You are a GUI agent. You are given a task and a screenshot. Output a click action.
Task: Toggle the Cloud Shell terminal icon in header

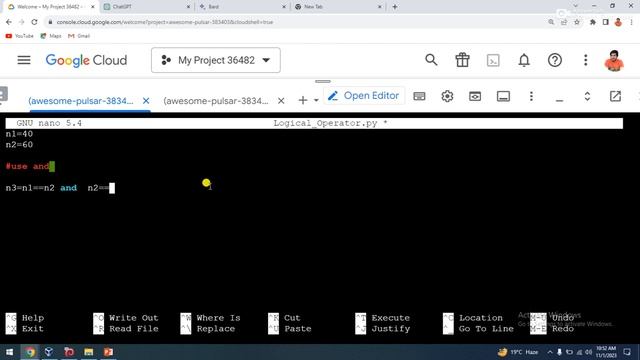(x=493, y=60)
